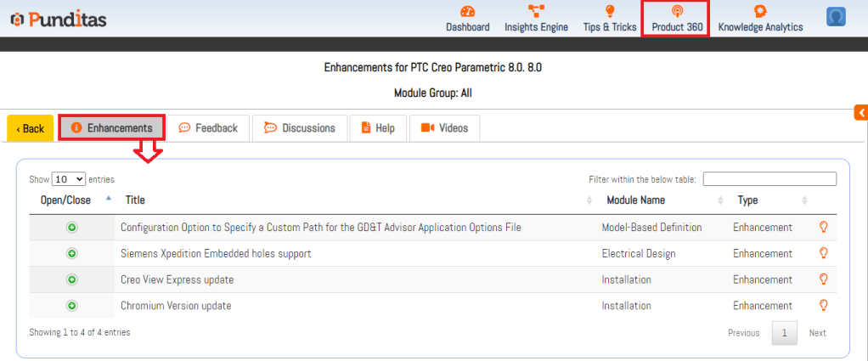The image size is (868, 361).
Task: Open the Videos tab
Action: point(444,128)
